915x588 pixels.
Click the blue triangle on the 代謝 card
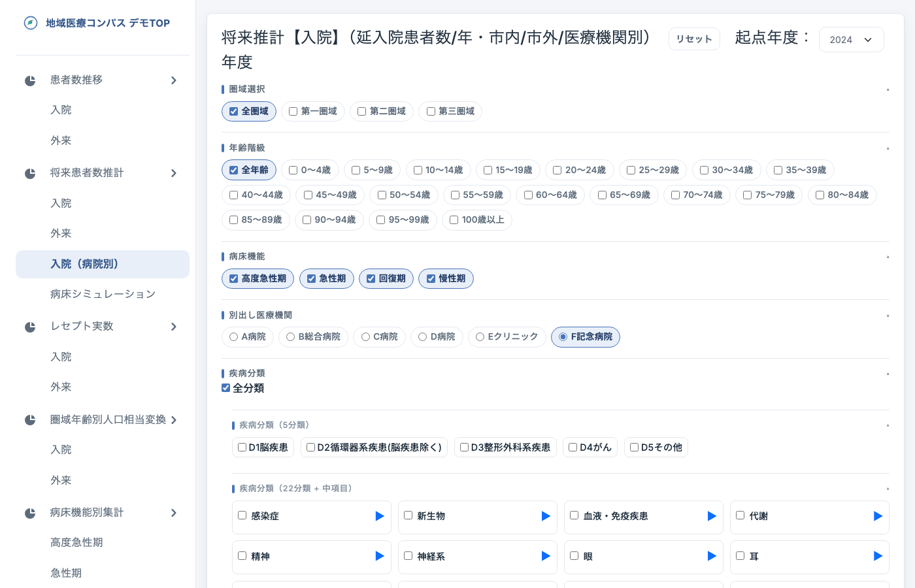(878, 516)
